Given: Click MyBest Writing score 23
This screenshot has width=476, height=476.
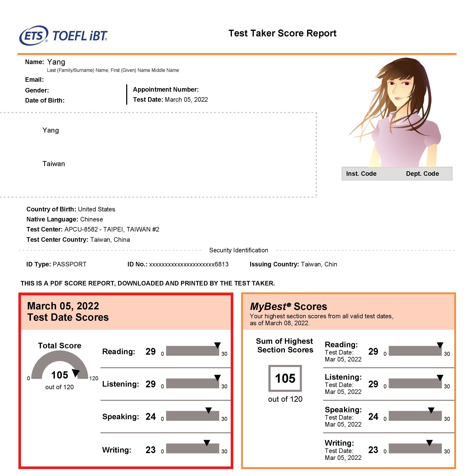Looking at the screenshot, I should 373,450.
